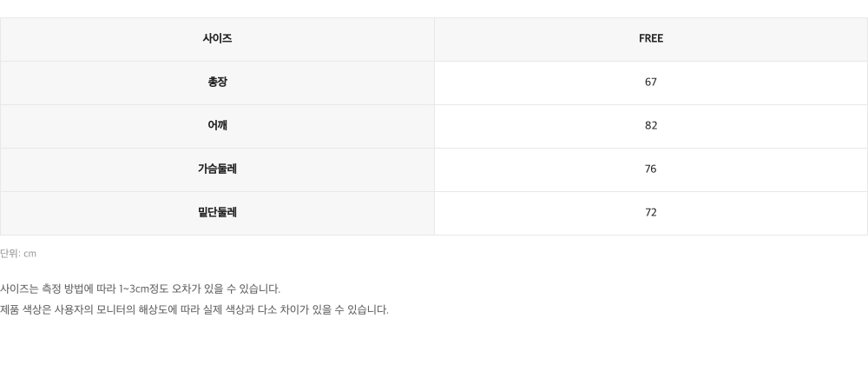Click the "총장" row label
868x365 pixels.
pyautogui.click(x=217, y=82)
